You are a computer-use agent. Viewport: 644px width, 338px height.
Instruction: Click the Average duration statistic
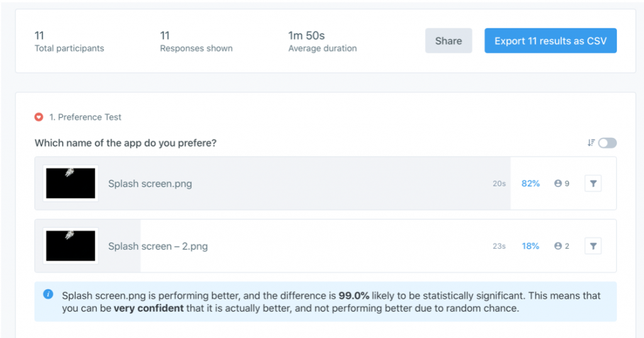point(322,42)
